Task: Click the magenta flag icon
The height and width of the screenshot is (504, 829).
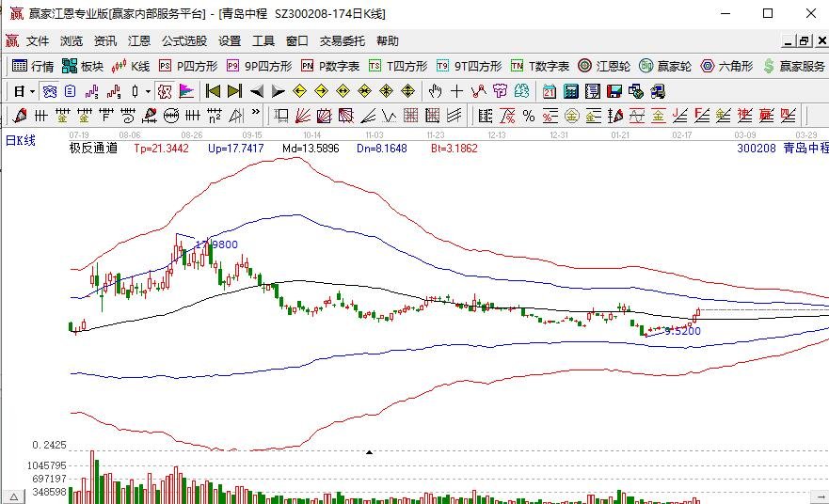Action: click(x=186, y=92)
